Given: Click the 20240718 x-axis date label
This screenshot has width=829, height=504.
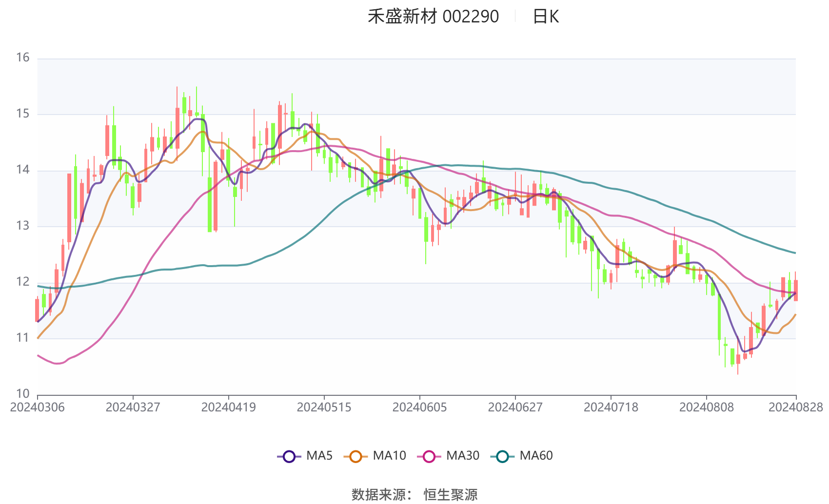Looking at the screenshot, I should 611,407.
